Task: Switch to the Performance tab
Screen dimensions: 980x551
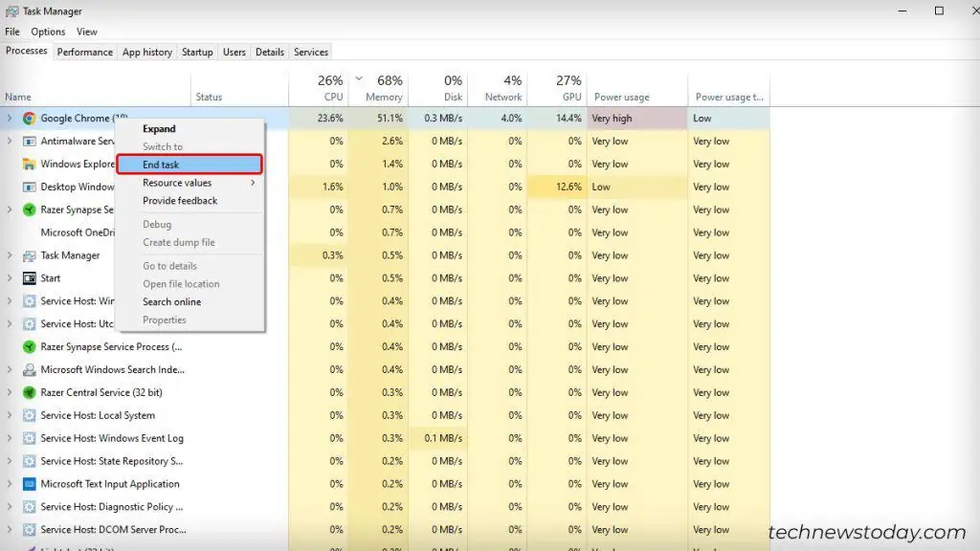Action: click(84, 52)
